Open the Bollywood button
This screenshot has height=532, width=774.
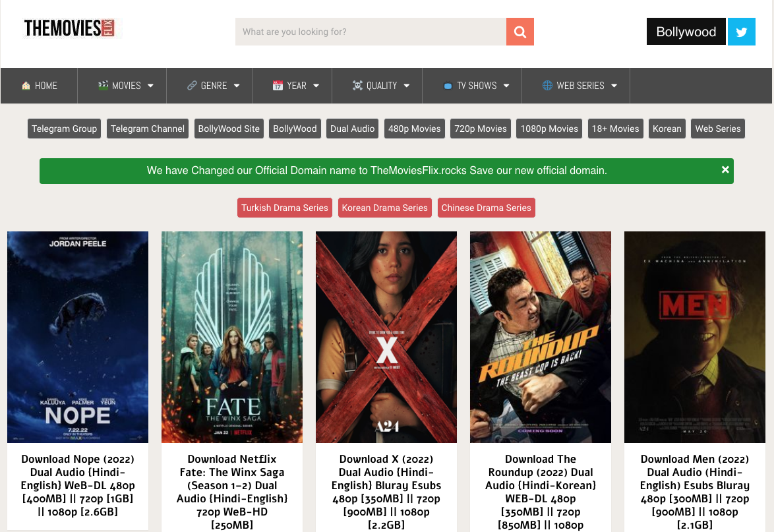(686, 32)
